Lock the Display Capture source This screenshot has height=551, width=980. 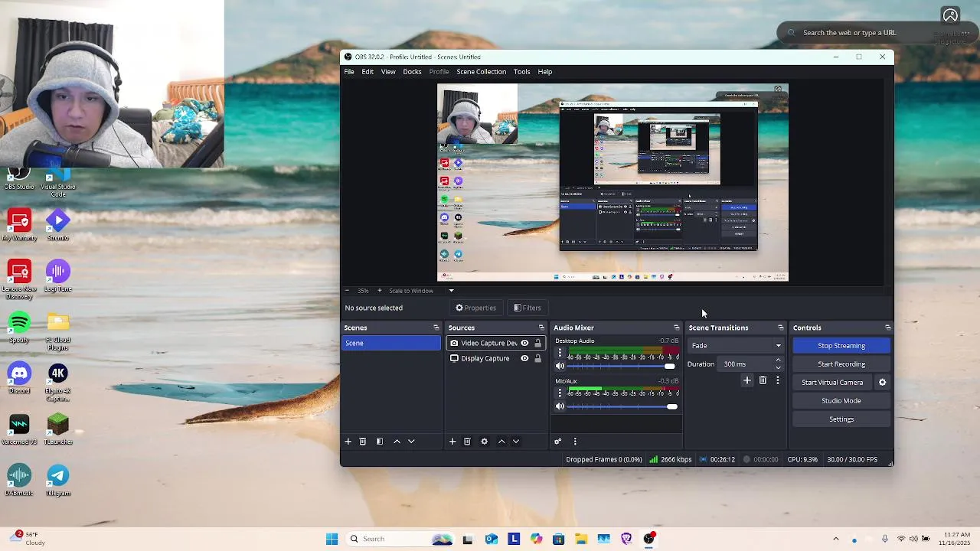[x=537, y=358]
